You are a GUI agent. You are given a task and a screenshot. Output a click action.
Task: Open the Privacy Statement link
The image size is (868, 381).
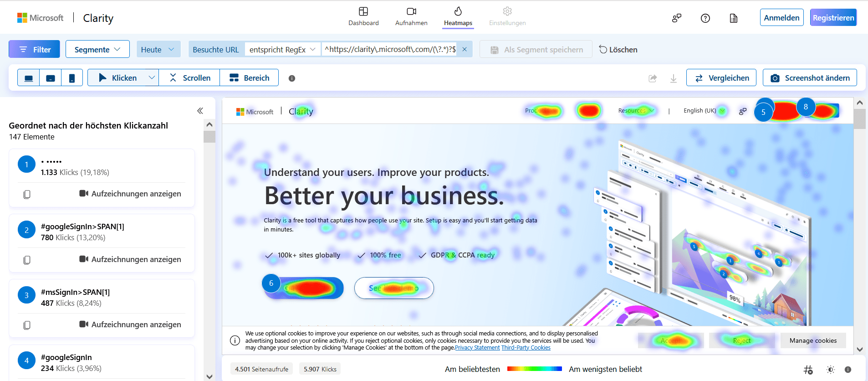tap(477, 348)
